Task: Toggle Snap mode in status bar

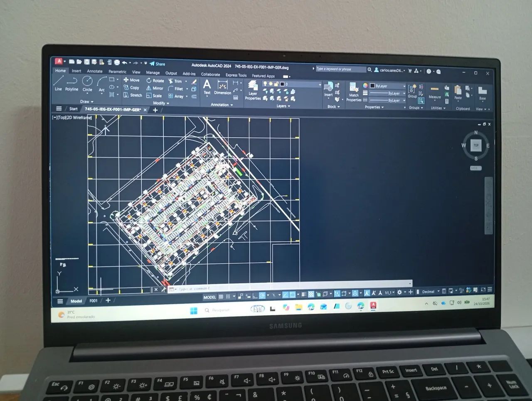Action: 228,297
